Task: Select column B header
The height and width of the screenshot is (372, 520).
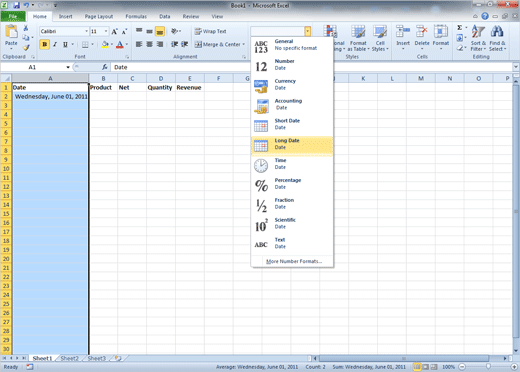Action: click(103, 79)
